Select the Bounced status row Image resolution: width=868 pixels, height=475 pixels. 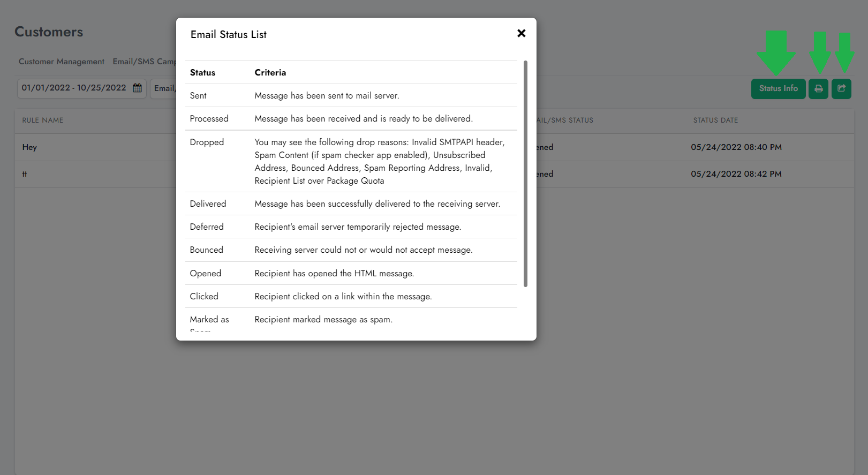pos(206,250)
